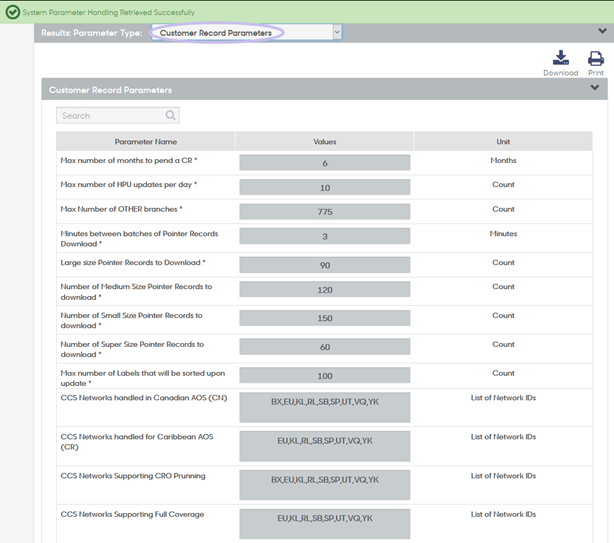This screenshot has height=543, width=614.
Task: Click 'Number of Small Size Pointer Records' label
Action: point(131,320)
